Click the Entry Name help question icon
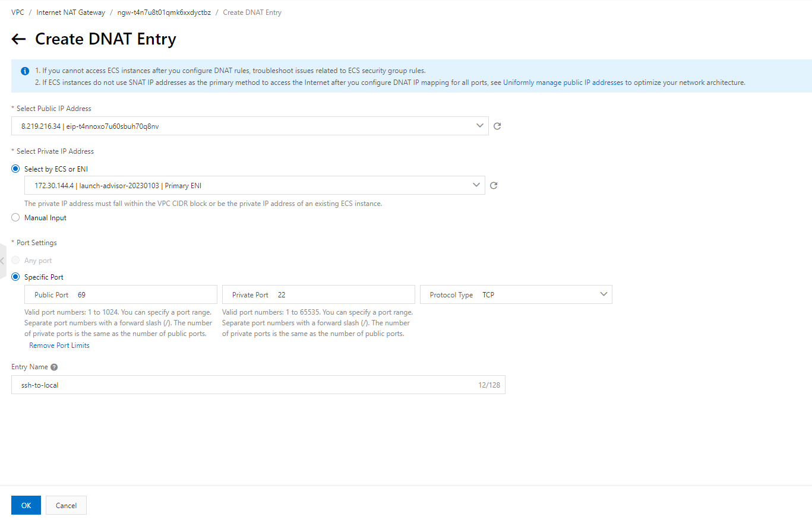This screenshot has height=520, width=812. click(54, 367)
